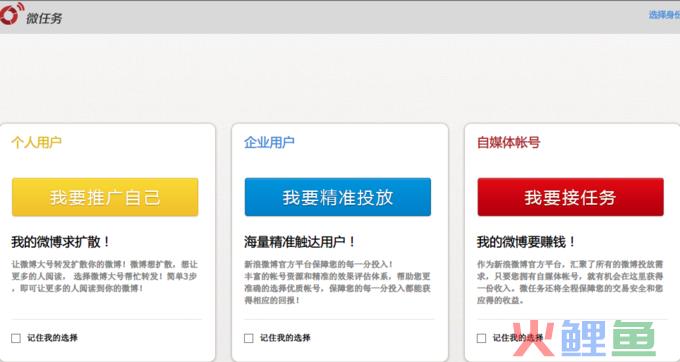Screen dimensions: 680x362
Task: Click the 海量精准触达用户！ headline
Action: (x=300, y=241)
